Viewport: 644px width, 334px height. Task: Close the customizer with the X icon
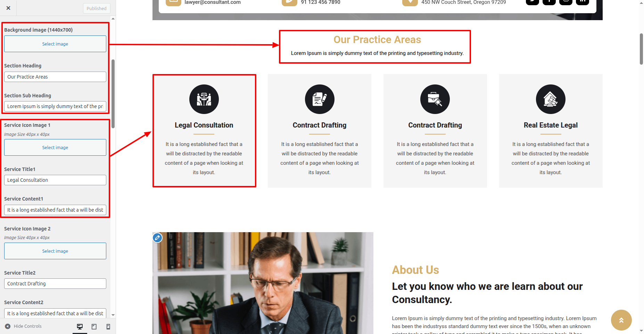8,8
